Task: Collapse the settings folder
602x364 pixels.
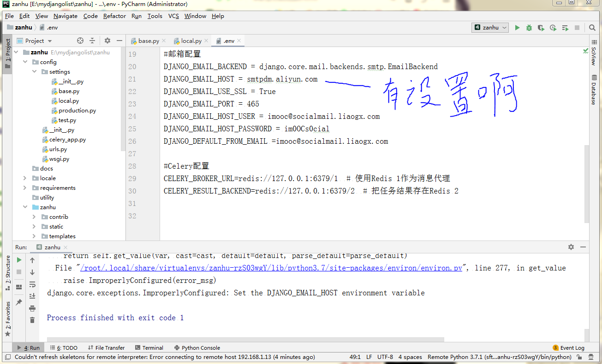Action: [x=34, y=71]
